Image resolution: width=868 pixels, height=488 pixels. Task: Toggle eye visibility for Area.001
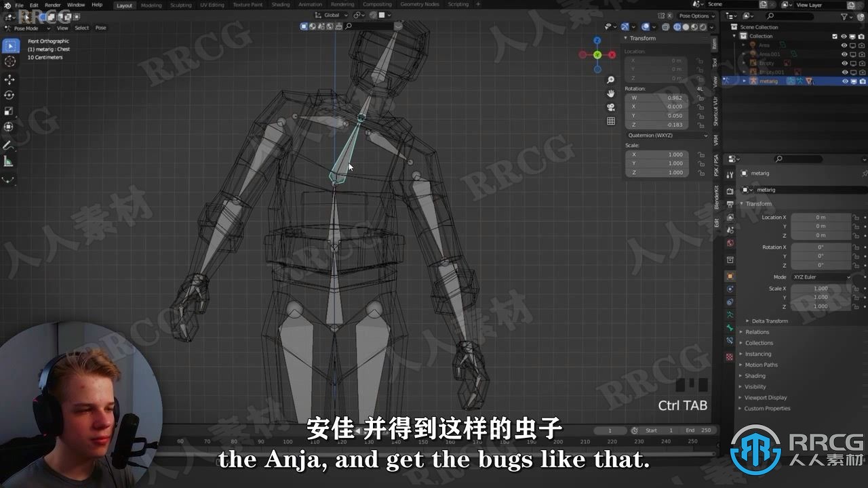(x=844, y=54)
